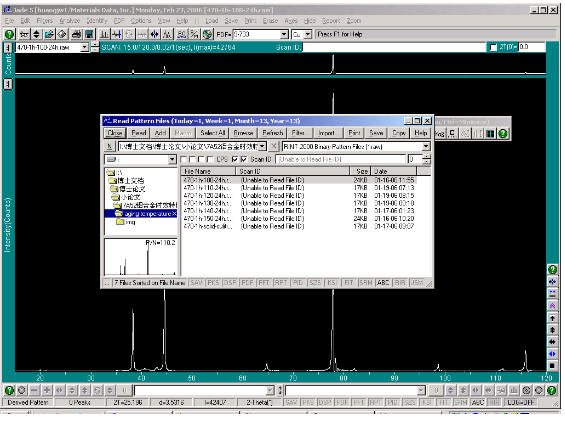
Task: Toggle the first checked box right of CPS label
Action: (235, 159)
